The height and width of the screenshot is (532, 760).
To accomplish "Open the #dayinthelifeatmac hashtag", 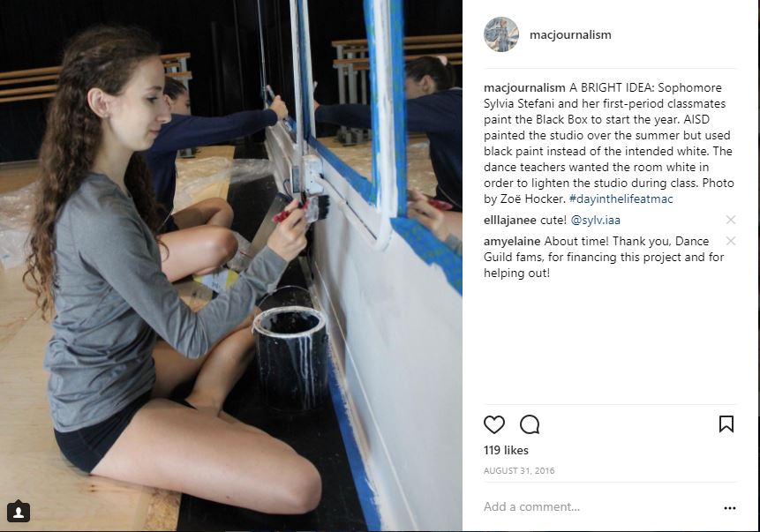I will pyautogui.click(x=621, y=199).
